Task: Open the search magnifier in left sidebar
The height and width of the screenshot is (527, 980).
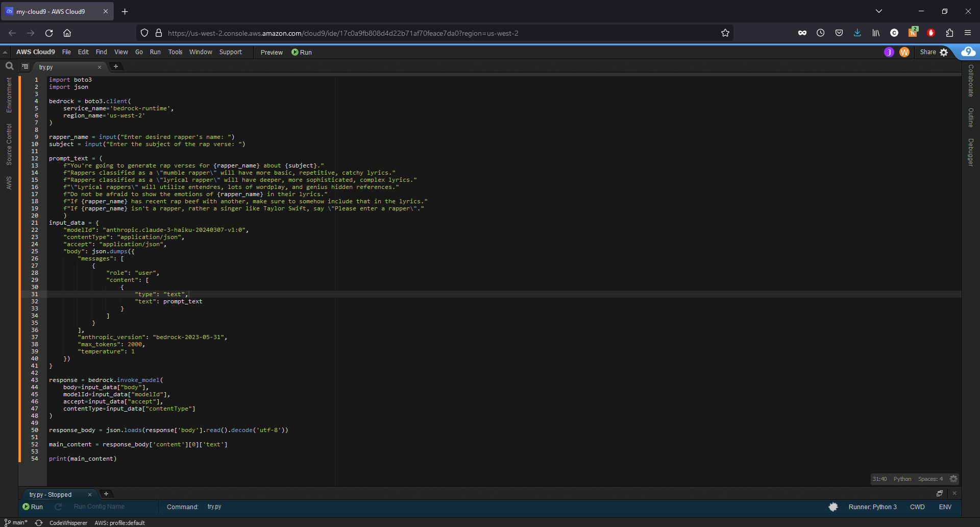Action: (x=9, y=66)
